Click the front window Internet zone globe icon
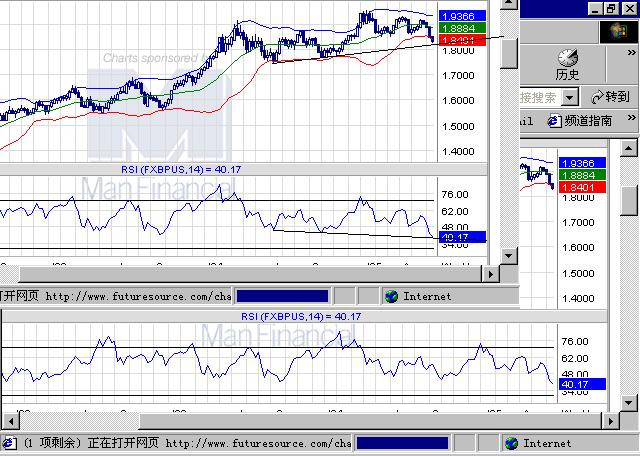Viewport: 640px width, 456px height. coord(391,296)
